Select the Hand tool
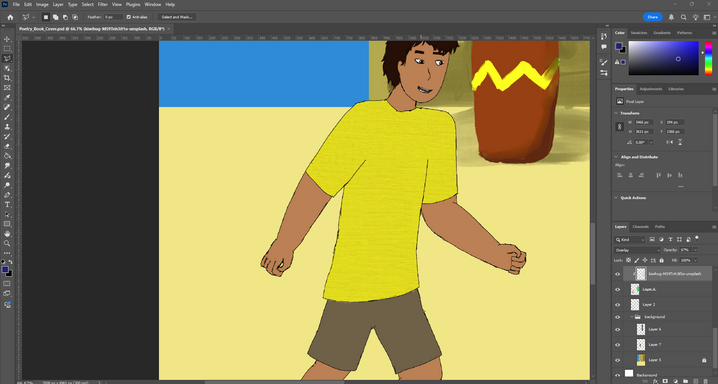The height and width of the screenshot is (384, 718). pos(7,234)
